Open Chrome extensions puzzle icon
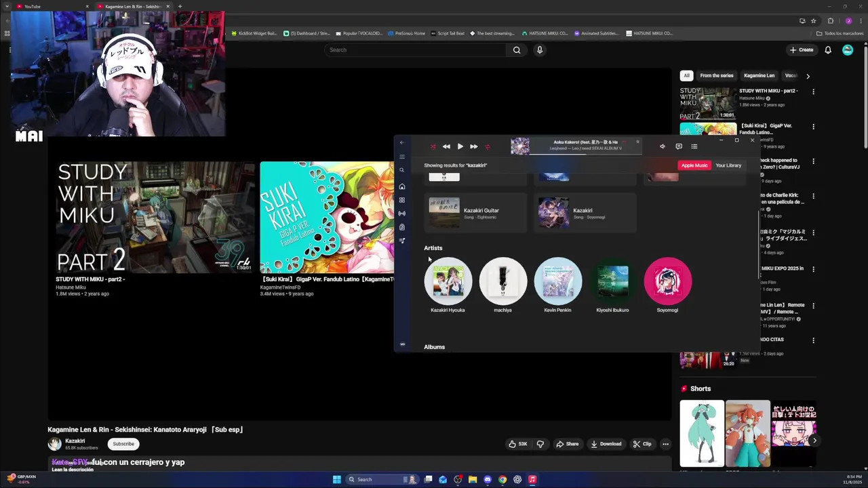Screen dimensions: 868x488 click(x=831, y=21)
